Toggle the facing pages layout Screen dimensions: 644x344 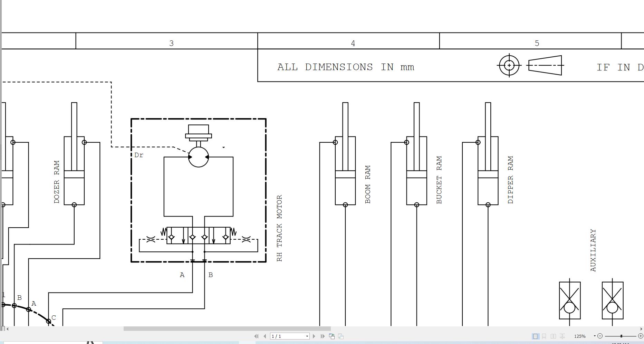pos(553,336)
